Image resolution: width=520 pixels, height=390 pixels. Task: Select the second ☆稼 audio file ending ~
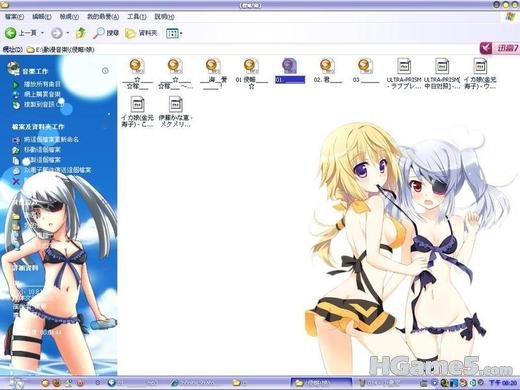click(x=175, y=74)
